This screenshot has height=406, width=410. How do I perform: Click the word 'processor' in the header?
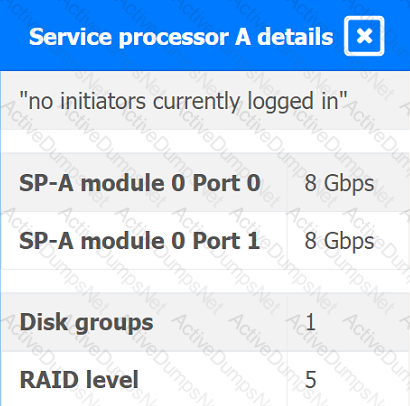point(173,38)
